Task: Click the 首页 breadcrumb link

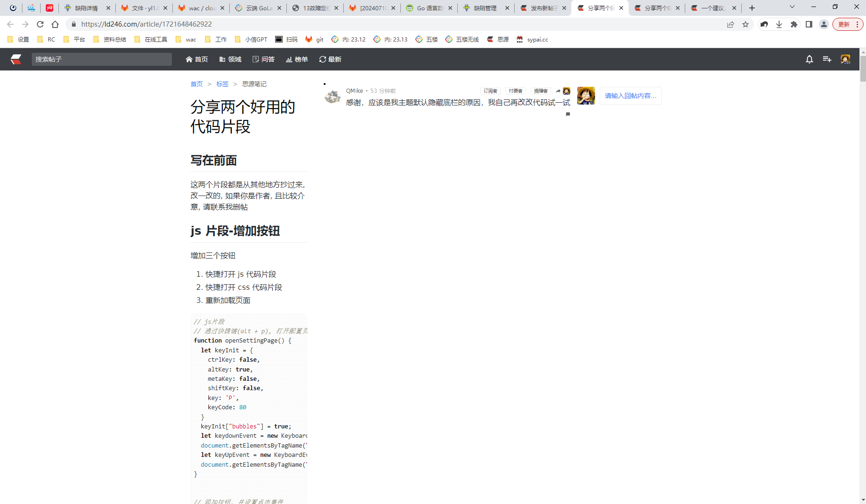Action: pos(197,84)
